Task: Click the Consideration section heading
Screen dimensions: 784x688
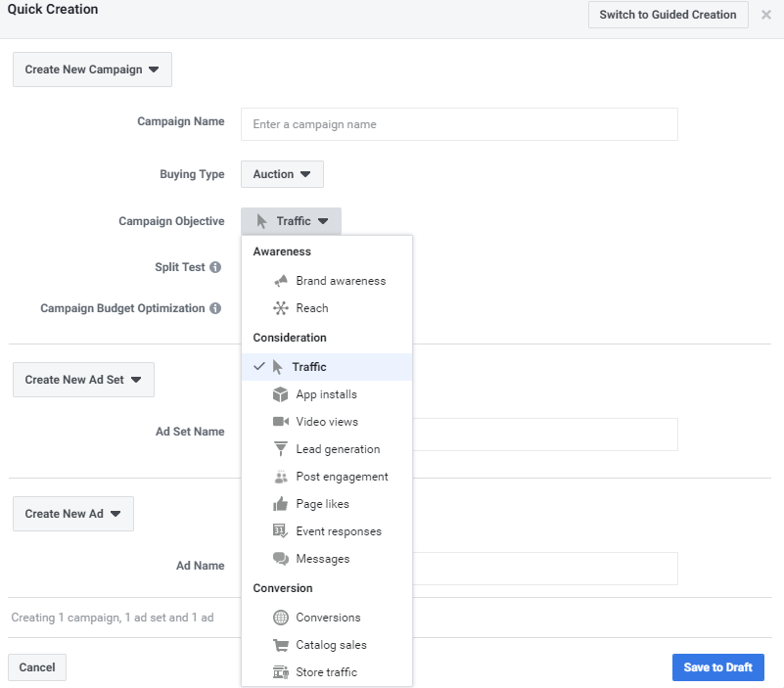Action: click(x=290, y=338)
